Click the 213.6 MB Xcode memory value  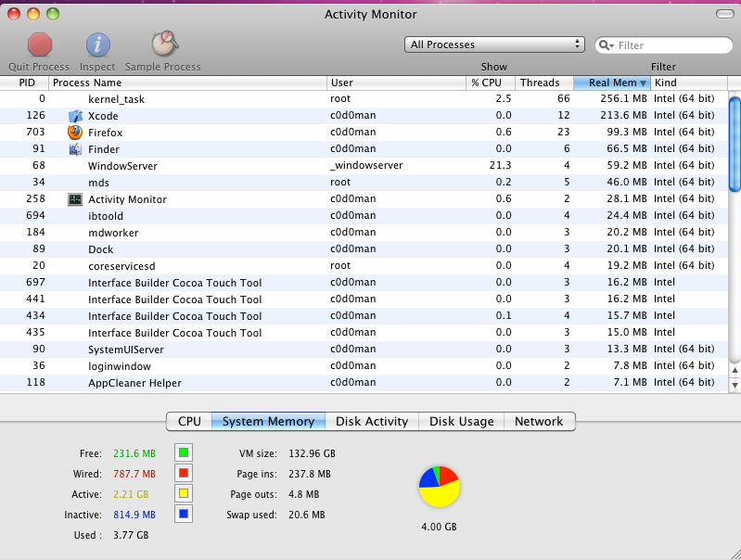623,115
